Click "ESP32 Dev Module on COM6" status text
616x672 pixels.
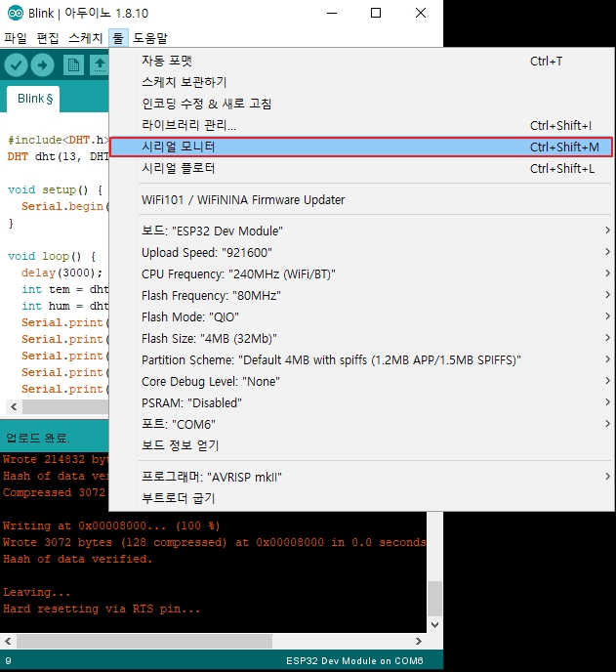[354, 661]
